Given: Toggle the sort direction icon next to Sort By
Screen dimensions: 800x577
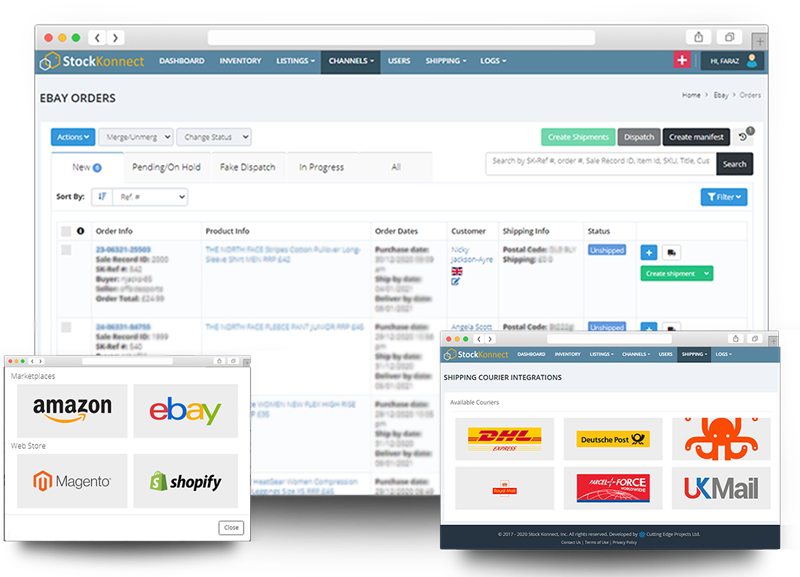Looking at the screenshot, I should pyautogui.click(x=102, y=197).
